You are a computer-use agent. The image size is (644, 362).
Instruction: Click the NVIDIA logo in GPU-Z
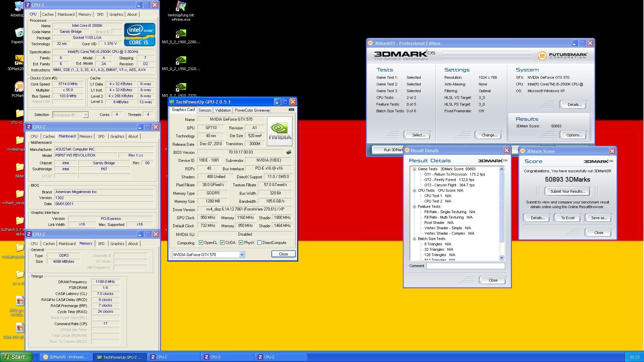(x=279, y=131)
